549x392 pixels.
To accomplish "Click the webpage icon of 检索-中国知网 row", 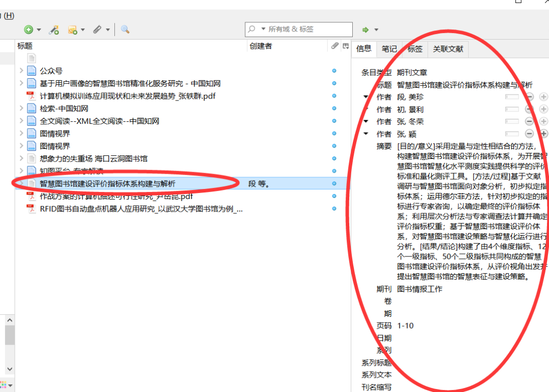I will pos(32,108).
